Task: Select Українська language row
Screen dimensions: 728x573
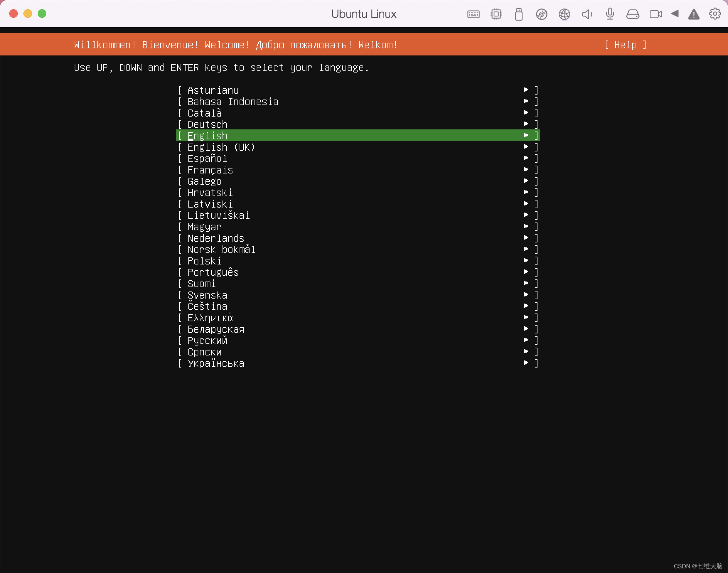Action: coord(358,363)
